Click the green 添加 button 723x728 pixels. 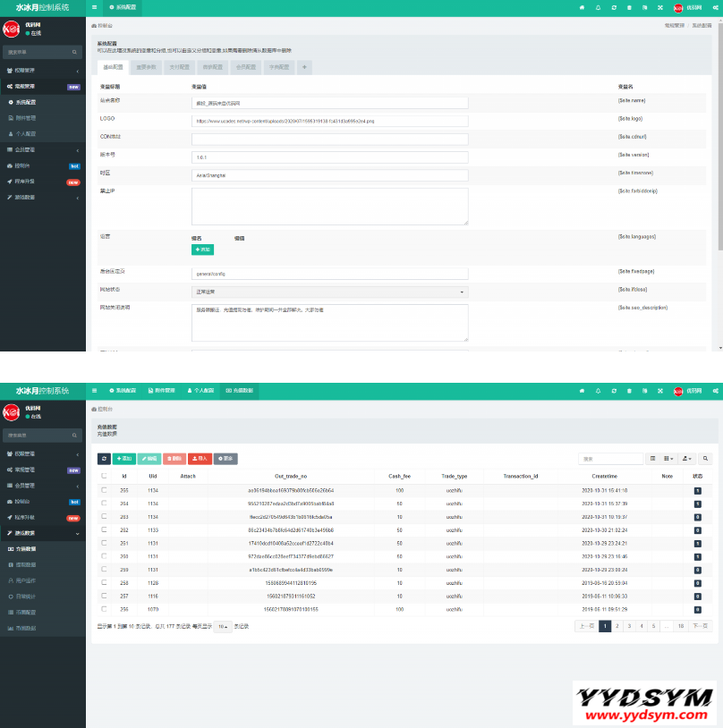click(124, 459)
